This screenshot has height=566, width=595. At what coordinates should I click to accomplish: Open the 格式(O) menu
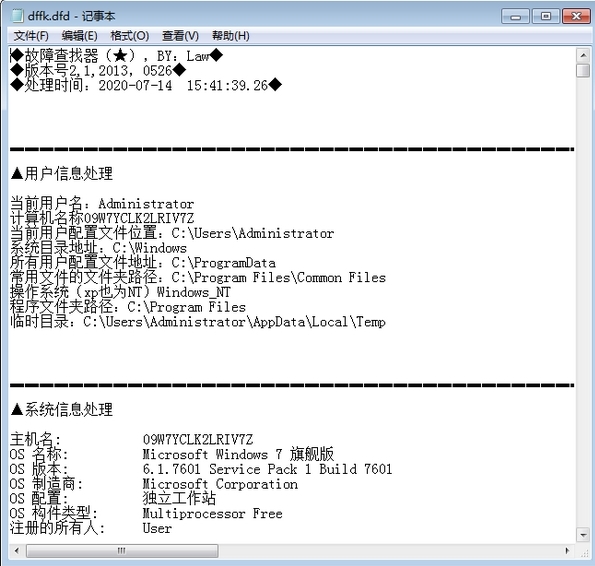(129, 36)
